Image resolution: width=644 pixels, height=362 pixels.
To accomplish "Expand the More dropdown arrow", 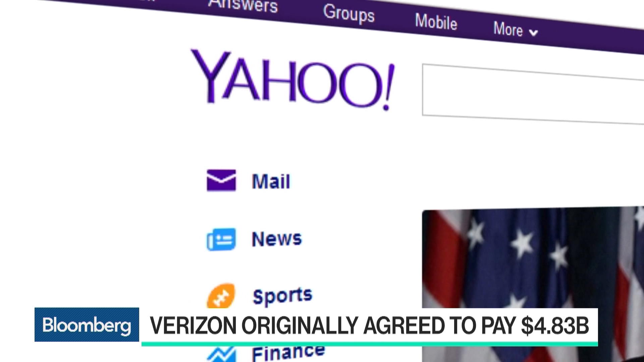I will pyautogui.click(x=533, y=33).
